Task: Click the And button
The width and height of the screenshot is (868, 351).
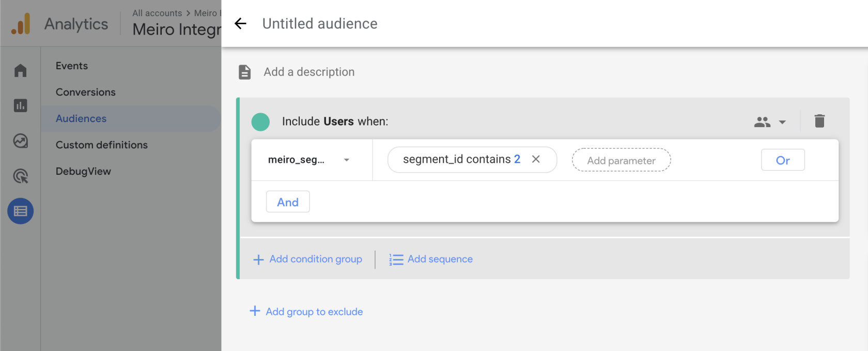Action: tap(288, 202)
